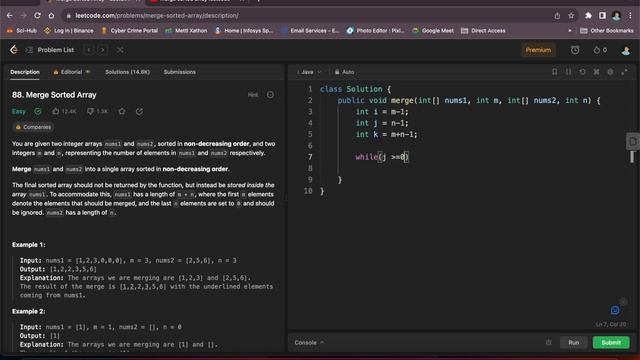Open editor settings gear icon
Viewport: 640px width, 360px height.
coord(610,72)
